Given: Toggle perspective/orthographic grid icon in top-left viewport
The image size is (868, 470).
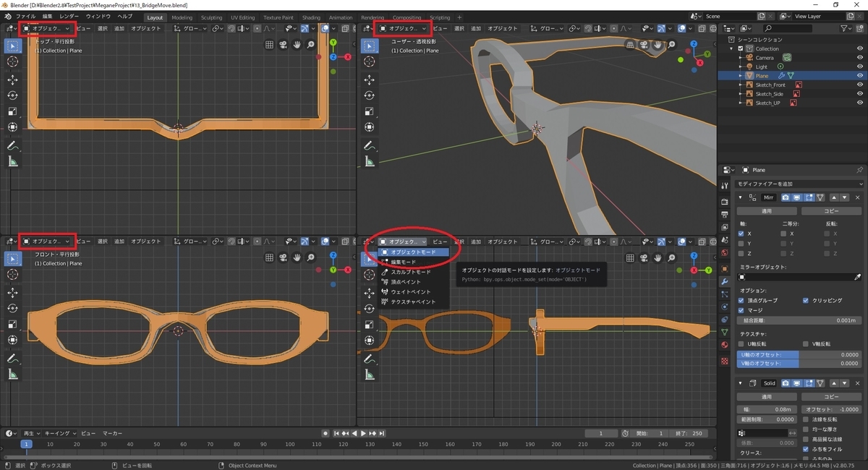Looking at the screenshot, I should point(270,44).
